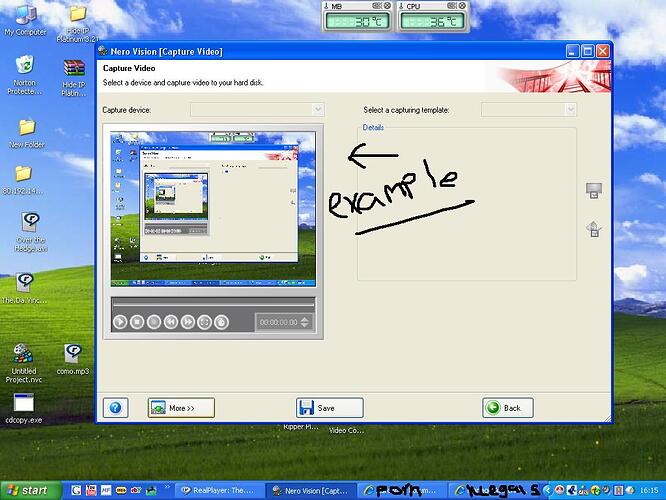Increase timecode with the up stepper arrow
Image resolution: width=666 pixels, height=500 pixels.
305,319
